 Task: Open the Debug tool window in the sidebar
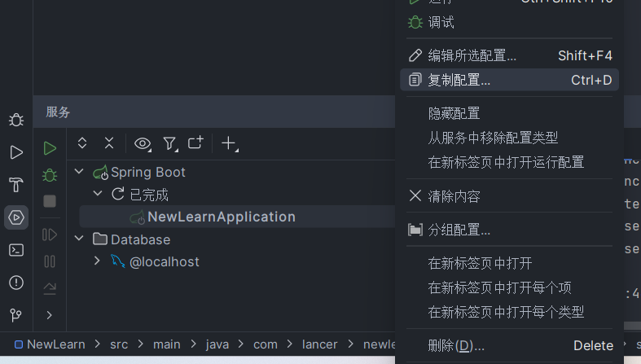pyautogui.click(x=16, y=120)
